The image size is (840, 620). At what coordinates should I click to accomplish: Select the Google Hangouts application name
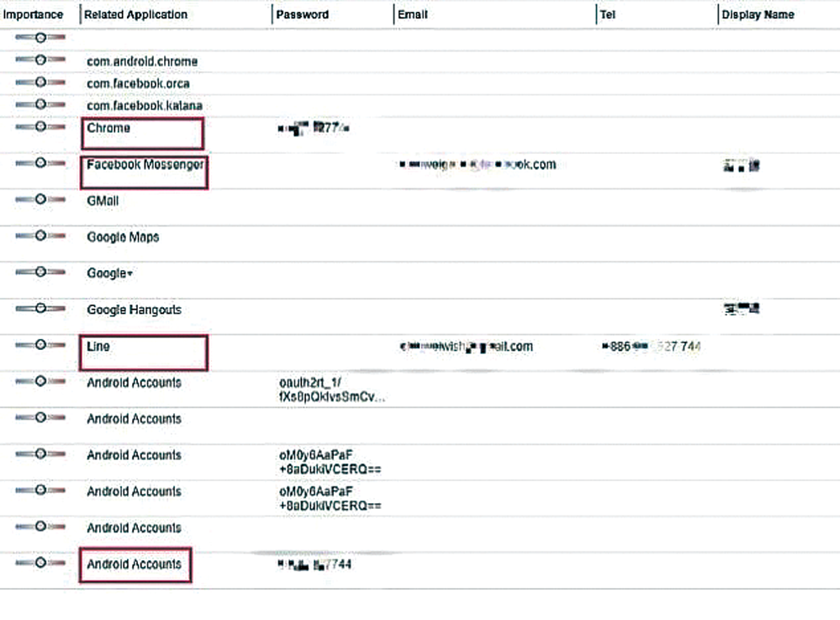[134, 310]
